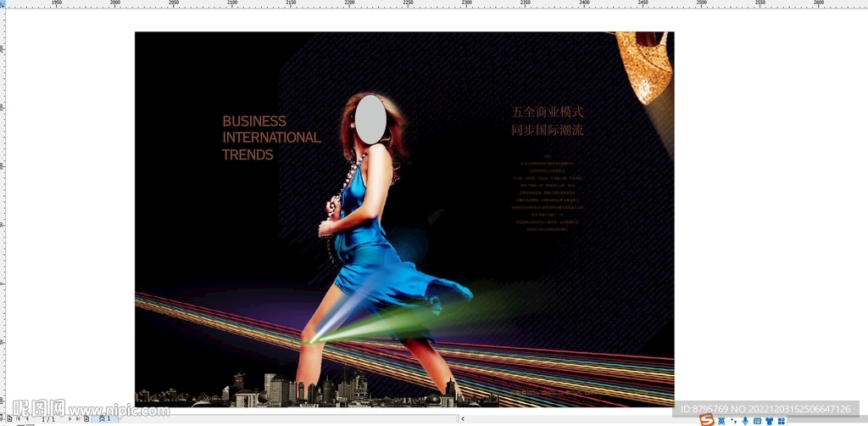Toggle the 英 English input mode

721,421
